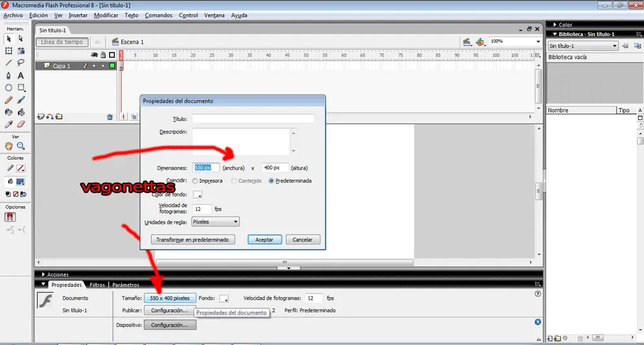Select the Eyedropper tool
644x345 pixels.
8,124
